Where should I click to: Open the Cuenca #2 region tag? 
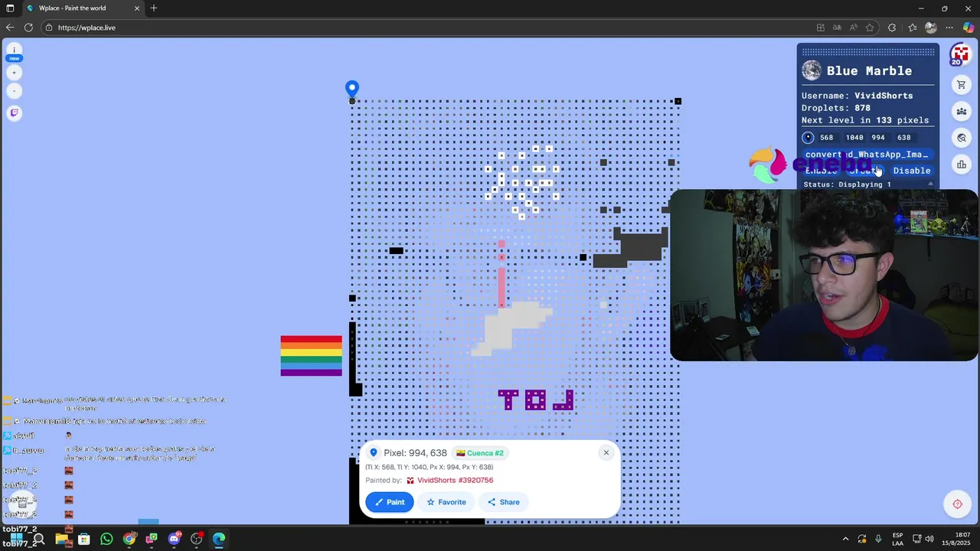pos(480,453)
